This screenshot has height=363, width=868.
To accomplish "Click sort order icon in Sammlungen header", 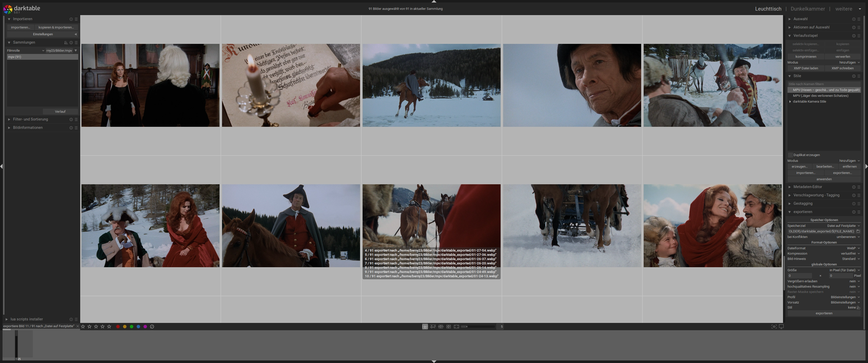I will click(66, 43).
